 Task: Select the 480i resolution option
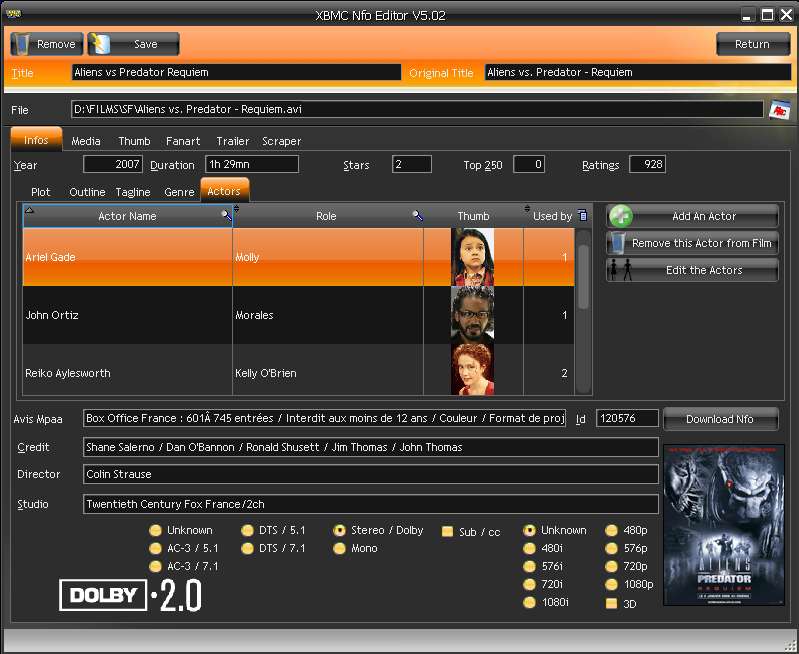529,548
